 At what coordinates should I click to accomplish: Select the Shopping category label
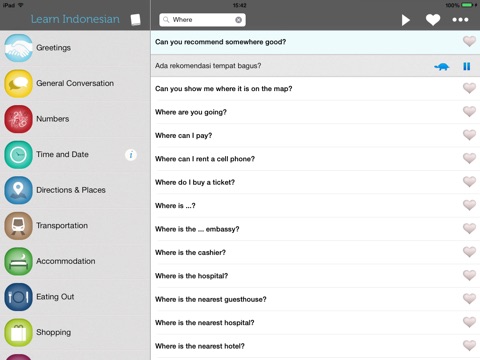click(54, 332)
